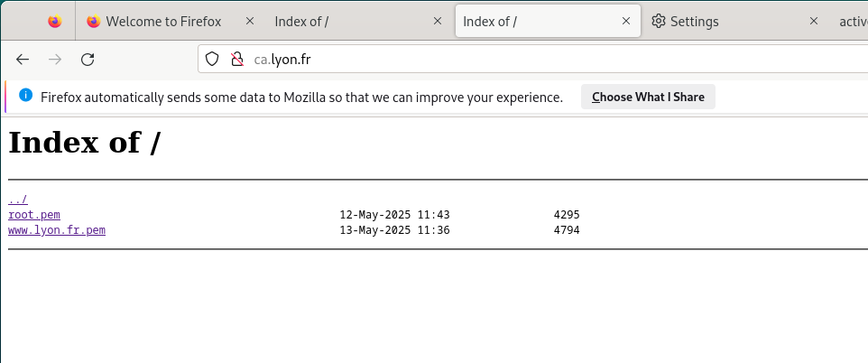Open the tracking protection shield icon

tap(212, 59)
